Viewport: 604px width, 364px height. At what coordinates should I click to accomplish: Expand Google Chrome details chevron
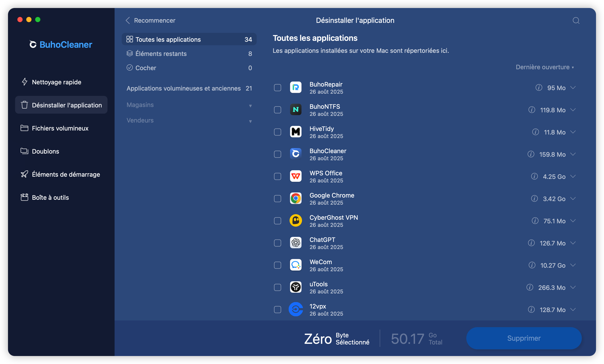coord(573,198)
